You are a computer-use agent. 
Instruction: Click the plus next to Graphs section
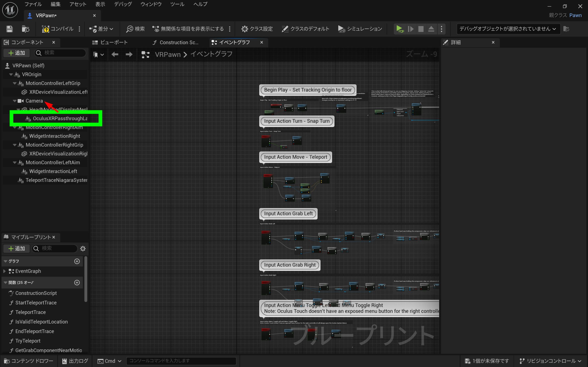tap(77, 261)
